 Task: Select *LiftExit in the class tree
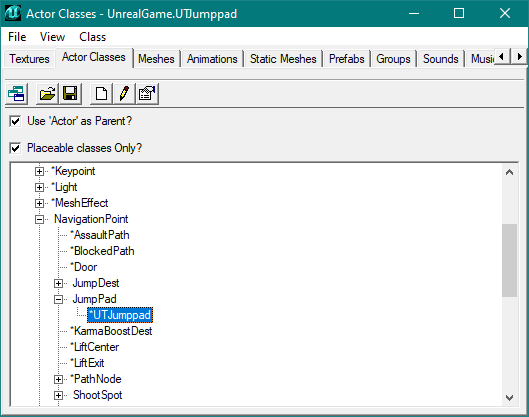click(x=87, y=363)
